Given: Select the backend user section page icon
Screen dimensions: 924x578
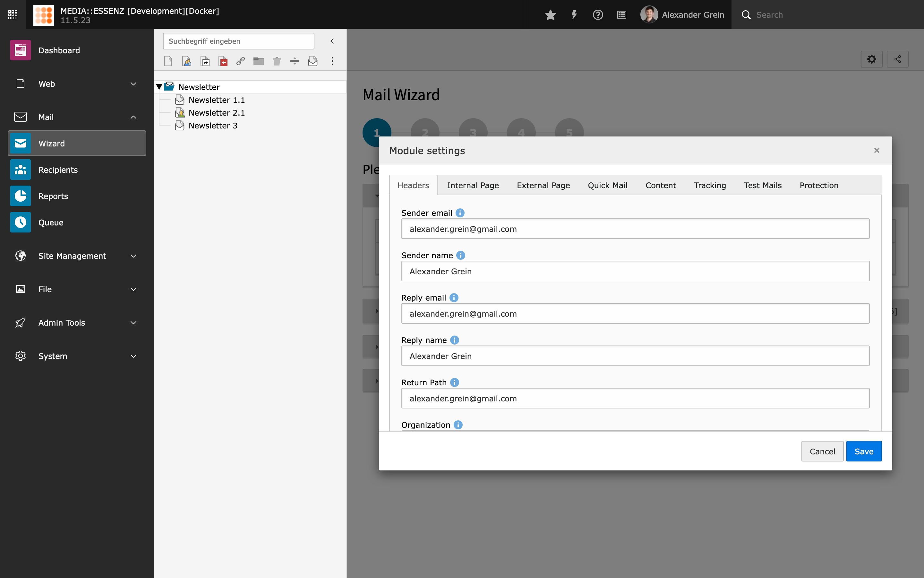Looking at the screenshot, I should pyautogui.click(x=186, y=61).
